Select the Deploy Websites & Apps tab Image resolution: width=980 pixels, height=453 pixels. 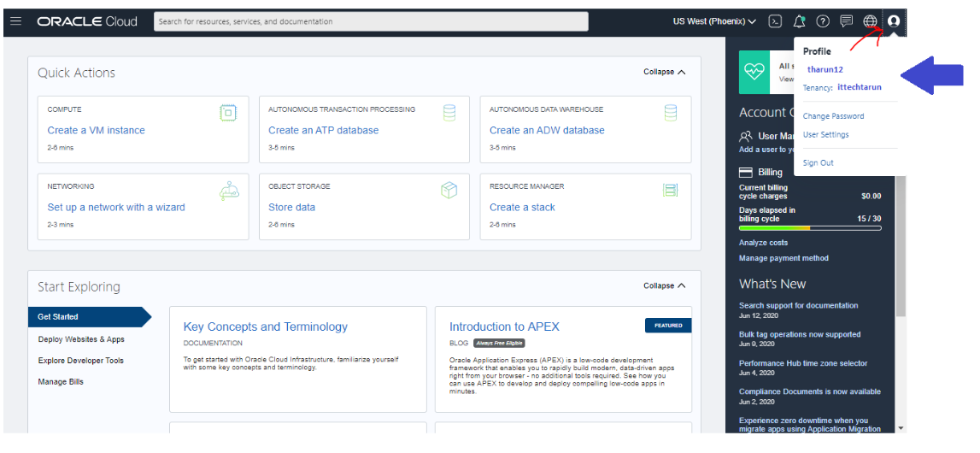pos(81,339)
